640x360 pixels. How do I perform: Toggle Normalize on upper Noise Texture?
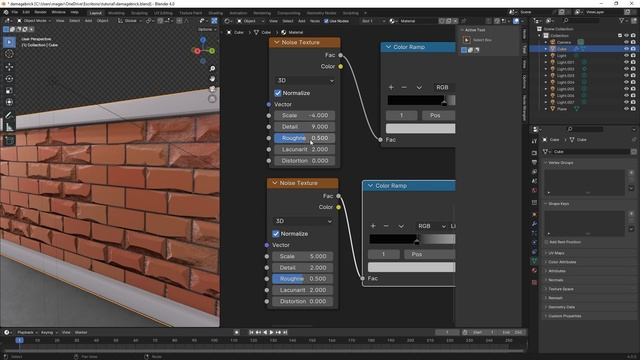(278, 93)
